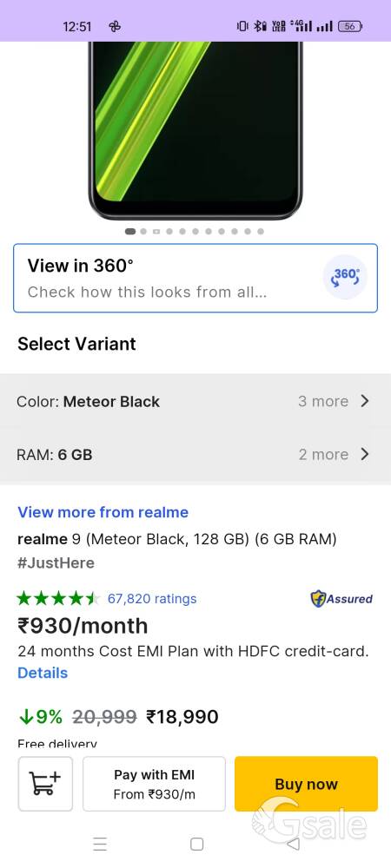
Task: Open the '3 more' color choices
Action: [323, 401]
